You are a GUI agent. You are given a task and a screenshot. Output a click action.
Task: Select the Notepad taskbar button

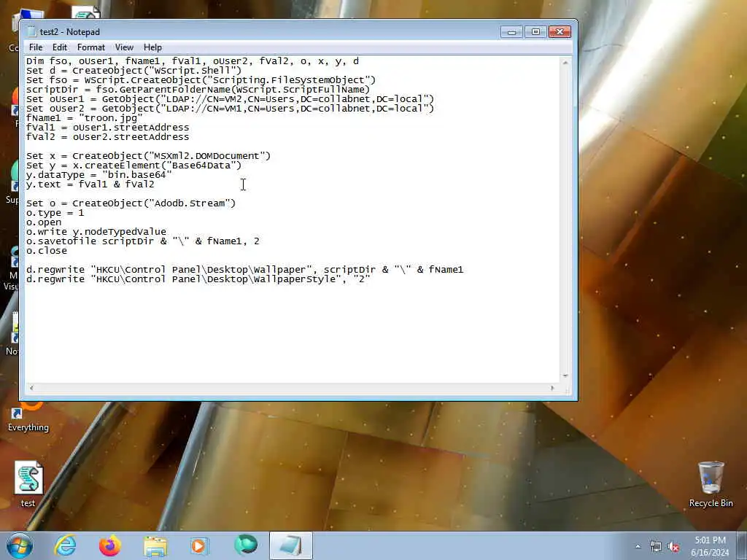point(290,545)
